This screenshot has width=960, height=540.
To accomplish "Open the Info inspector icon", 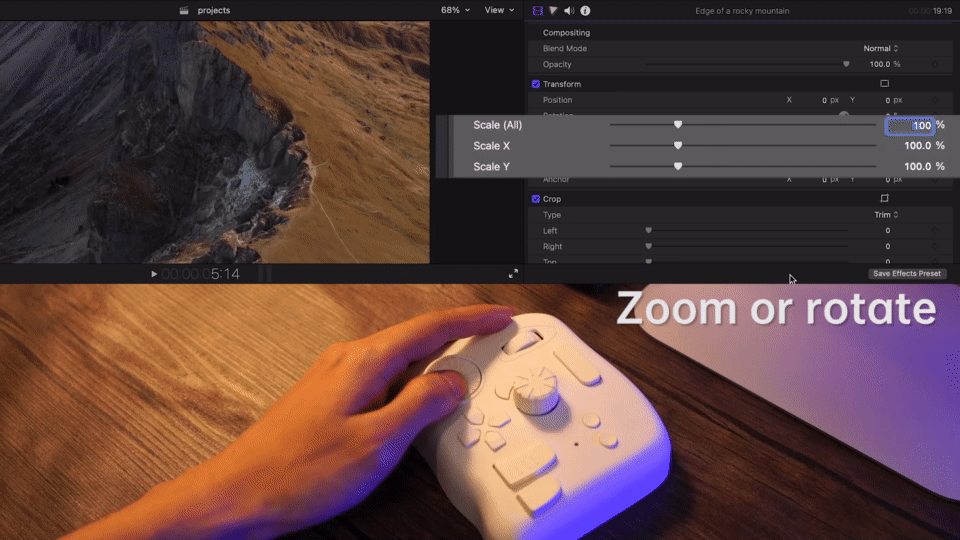I will [x=585, y=10].
